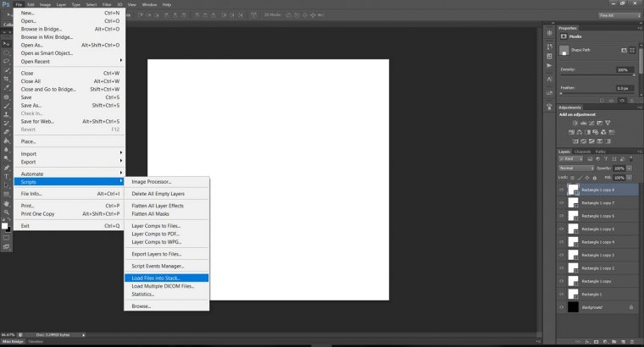Hide the Rectangle 1 copy 2 layer
Viewport: 644px width, 347px height.
pos(562,268)
